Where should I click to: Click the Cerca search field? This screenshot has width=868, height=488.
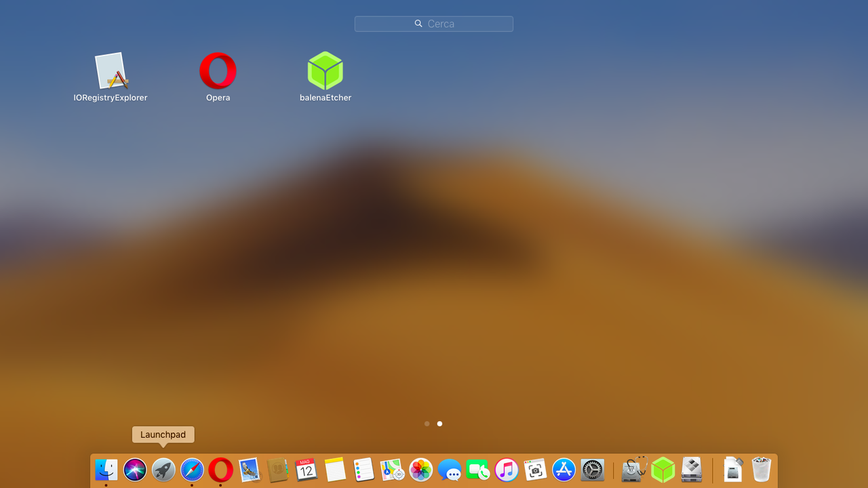434,24
